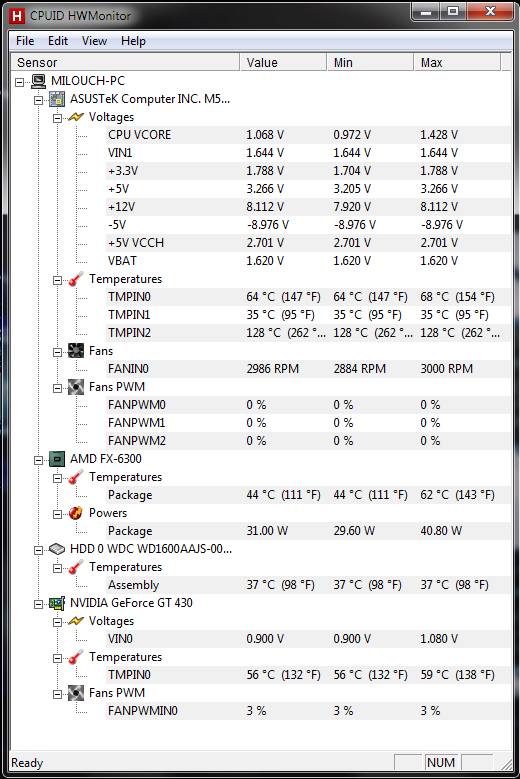Click the HWMonitor red H title bar icon
The width and height of the screenshot is (520, 779).
(x=17, y=16)
